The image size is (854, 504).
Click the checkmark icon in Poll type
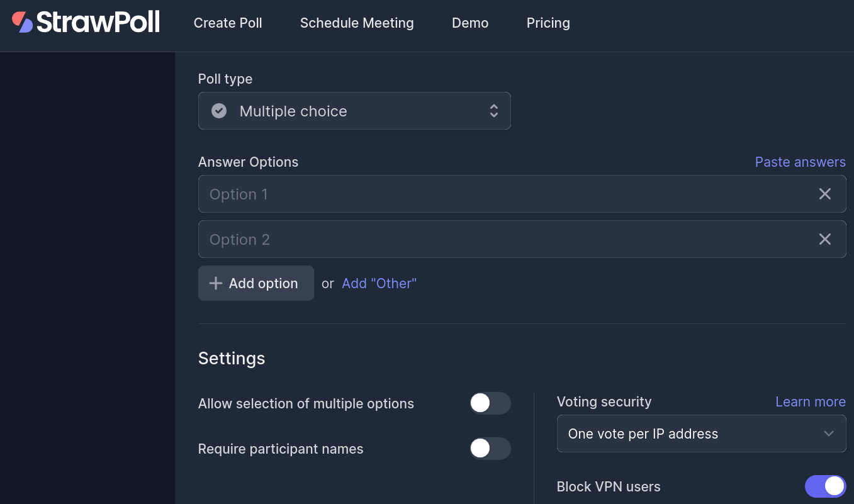[219, 111]
